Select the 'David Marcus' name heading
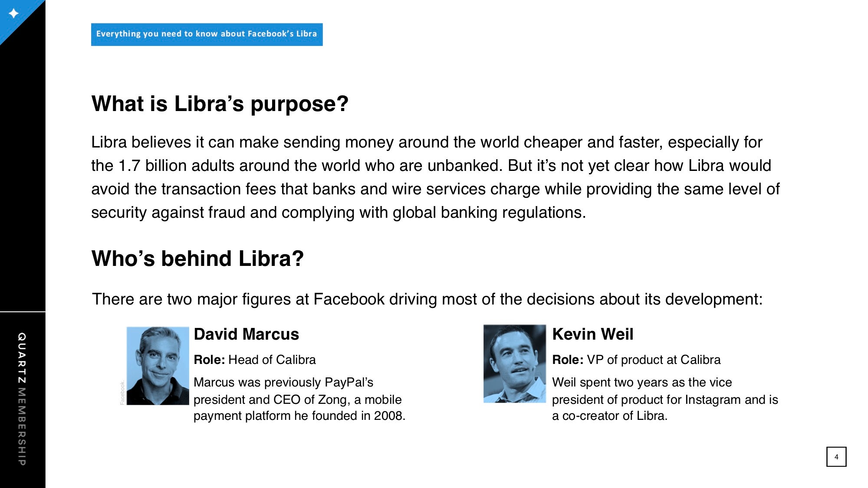The height and width of the screenshot is (488, 868). [246, 334]
